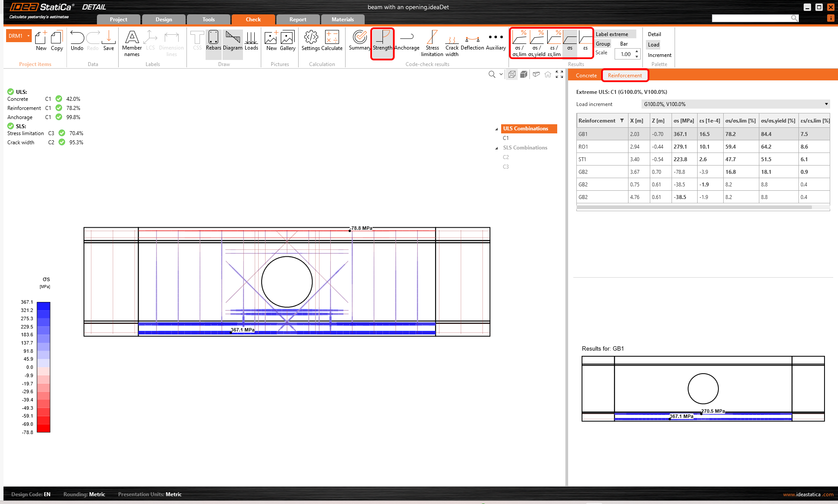Image resolution: width=838 pixels, height=504 pixels.
Task: Switch to the Report ribbon tab
Action: click(x=298, y=20)
